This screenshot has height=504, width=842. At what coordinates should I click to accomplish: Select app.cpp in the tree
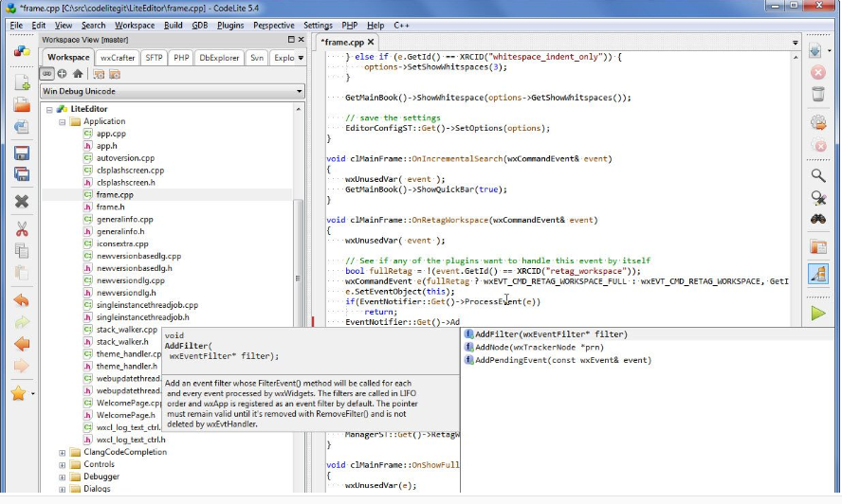pyautogui.click(x=111, y=134)
